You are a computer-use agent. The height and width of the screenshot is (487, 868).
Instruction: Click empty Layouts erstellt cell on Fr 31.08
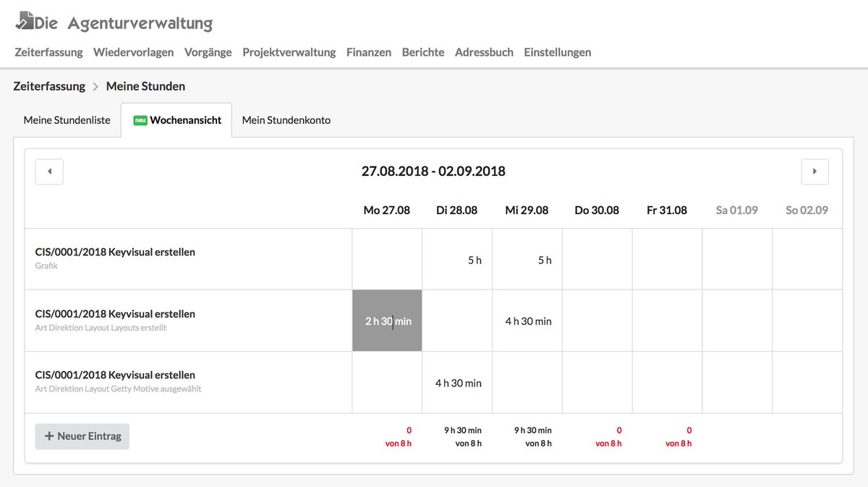(x=668, y=321)
